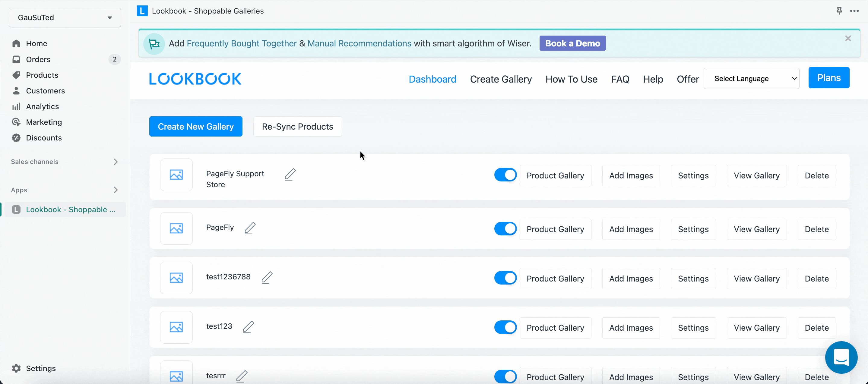The width and height of the screenshot is (868, 384).
Task: Open the Marketing section
Action: point(44,122)
